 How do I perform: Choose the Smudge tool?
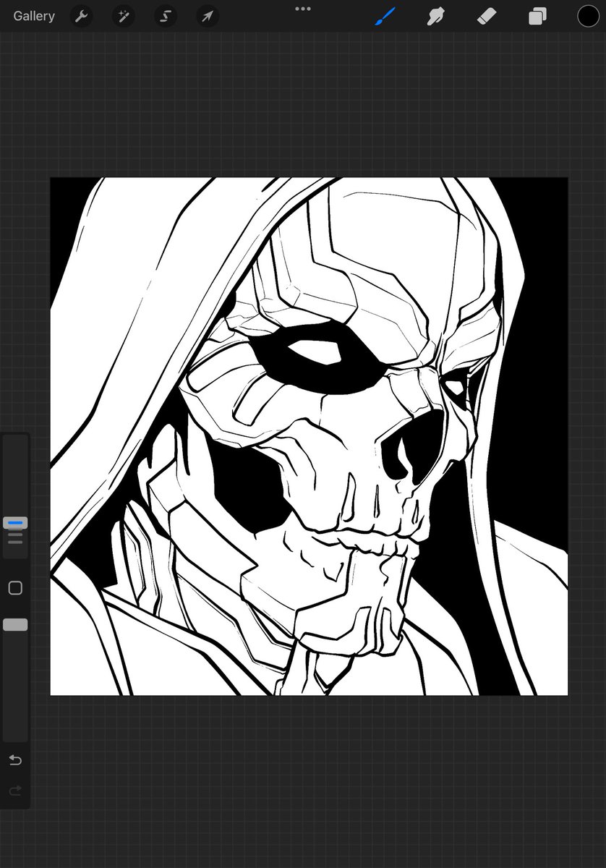point(436,16)
